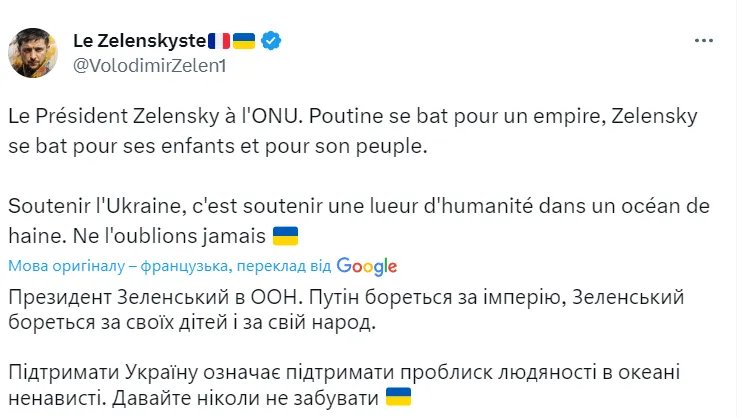This screenshot has height=417, width=740.
Task: Click the Google logo in the translation note
Action: point(366,266)
